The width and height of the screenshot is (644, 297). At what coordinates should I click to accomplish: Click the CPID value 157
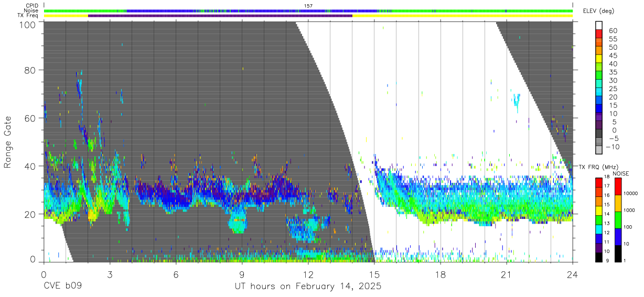pyautogui.click(x=308, y=6)
